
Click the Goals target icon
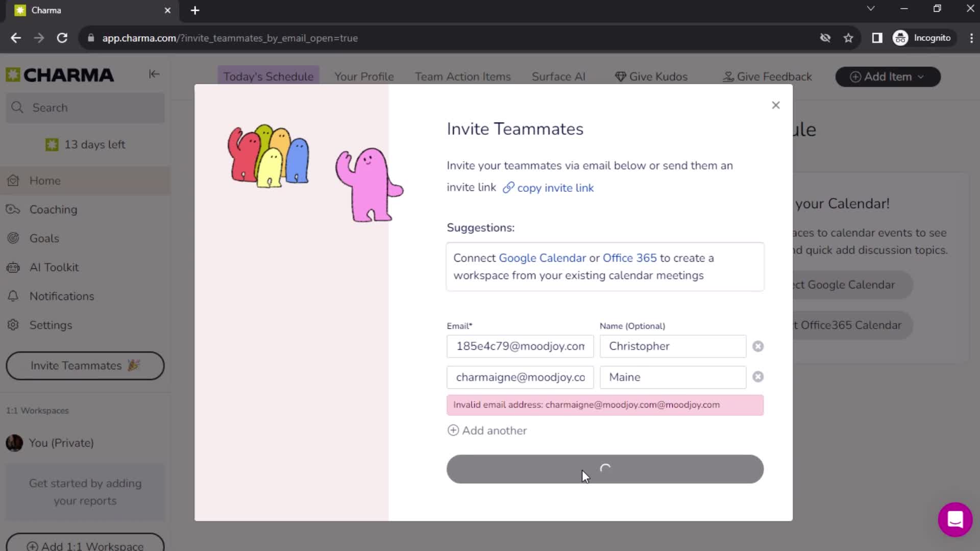(13, 238)
